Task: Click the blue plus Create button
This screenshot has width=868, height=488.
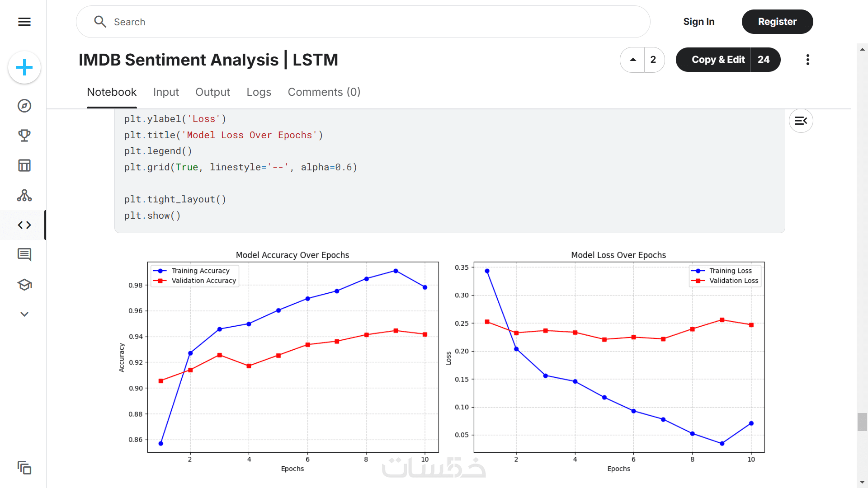Action: pos(24,68)
